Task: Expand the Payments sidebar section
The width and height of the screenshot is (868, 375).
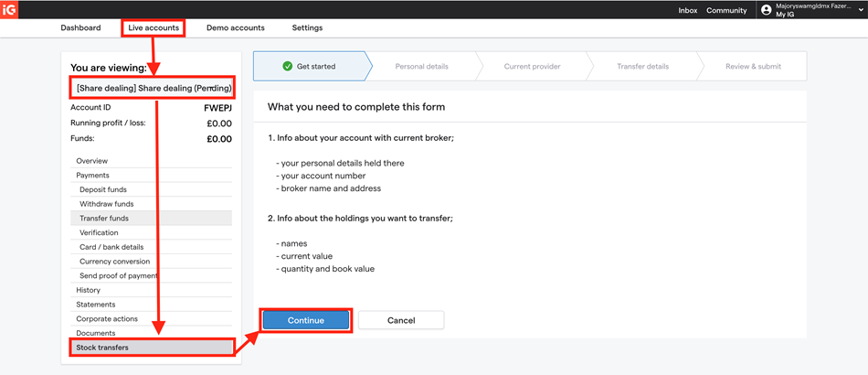Action: coord(151,175)
